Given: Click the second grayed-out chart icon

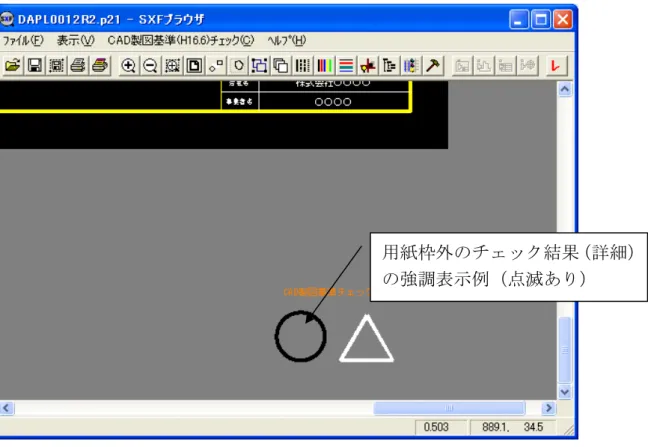Looking at the screenshot, I should pos(484,65).
